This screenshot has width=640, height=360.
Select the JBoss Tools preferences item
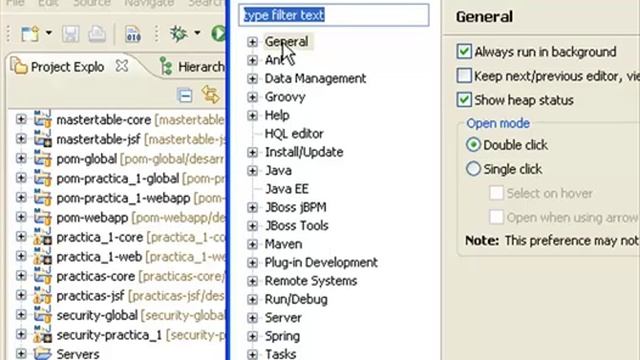click(x=296, y=225)
